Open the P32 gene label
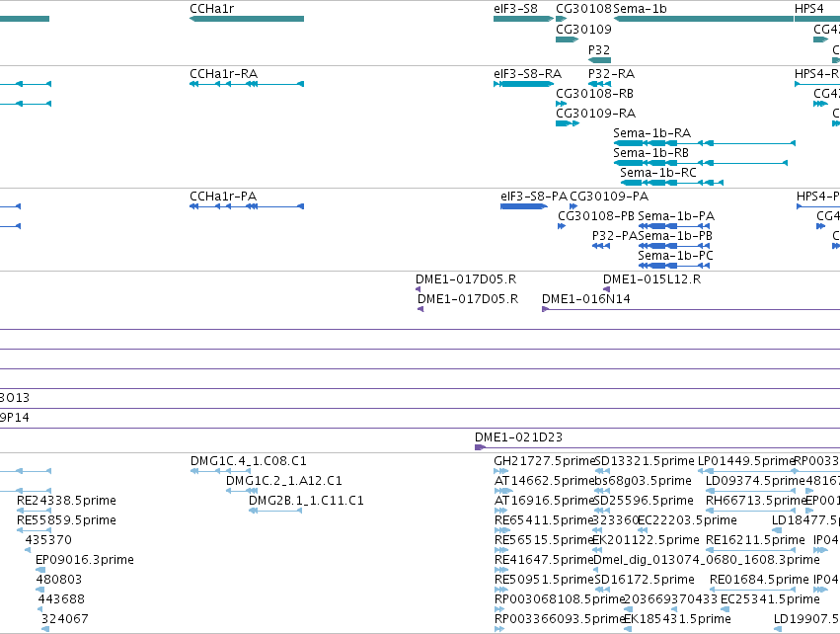 point(599,49)
